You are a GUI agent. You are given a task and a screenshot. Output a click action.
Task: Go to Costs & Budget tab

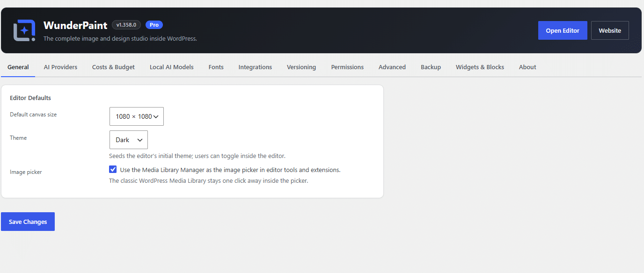(113, 67)
